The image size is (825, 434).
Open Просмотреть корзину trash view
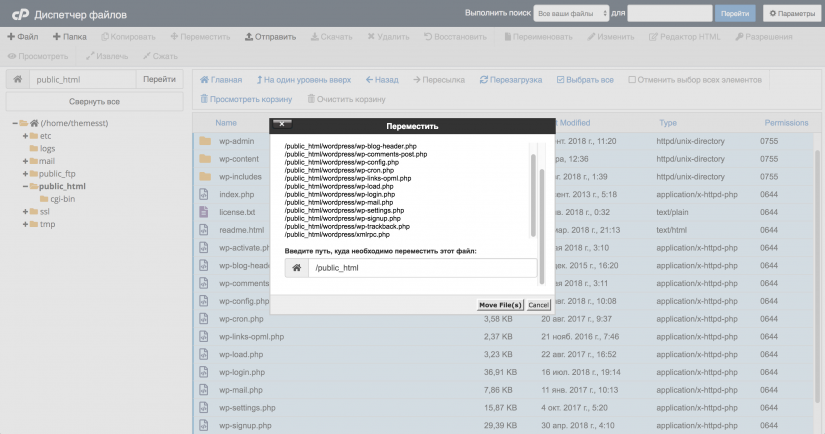click(x=246, y=99)
